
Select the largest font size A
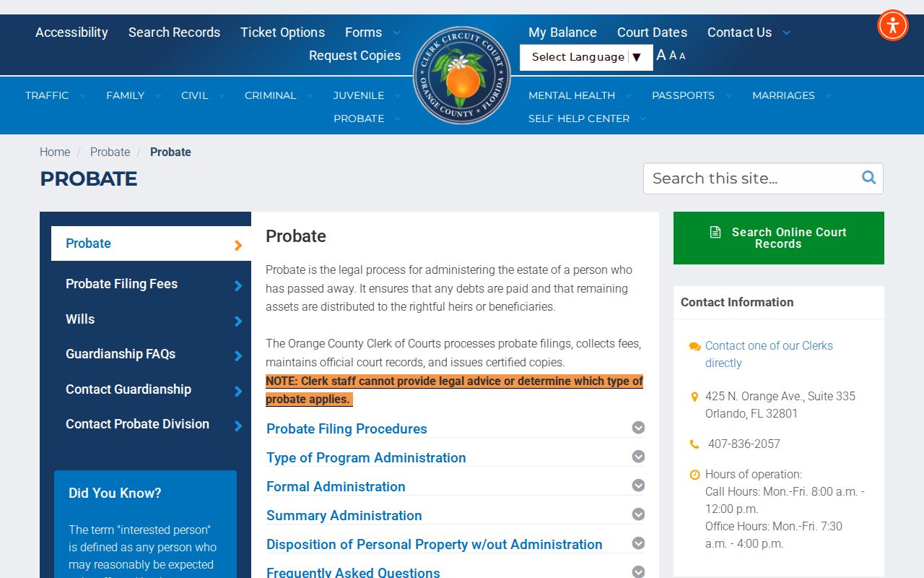[x=661, y=55]
